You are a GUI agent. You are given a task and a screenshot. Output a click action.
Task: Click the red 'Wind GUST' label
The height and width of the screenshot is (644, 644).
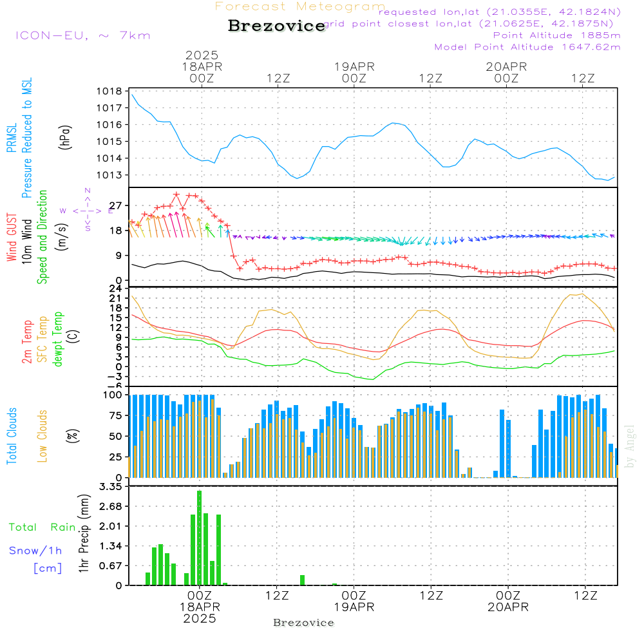point(12,237)
